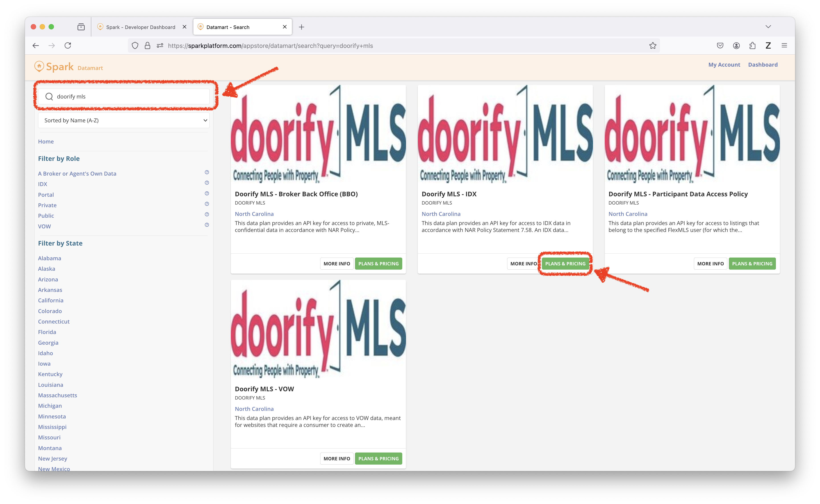Go back with the browser back arrow
This screenshot has width=820, height=504.
click(x=36, y=46)
